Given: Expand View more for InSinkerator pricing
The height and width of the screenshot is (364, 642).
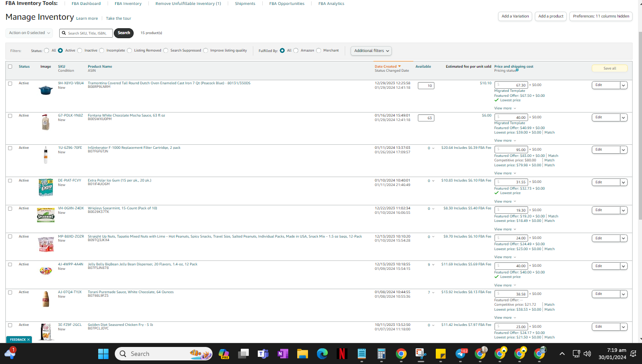Looking at the screenshot, I should point(505,173).
